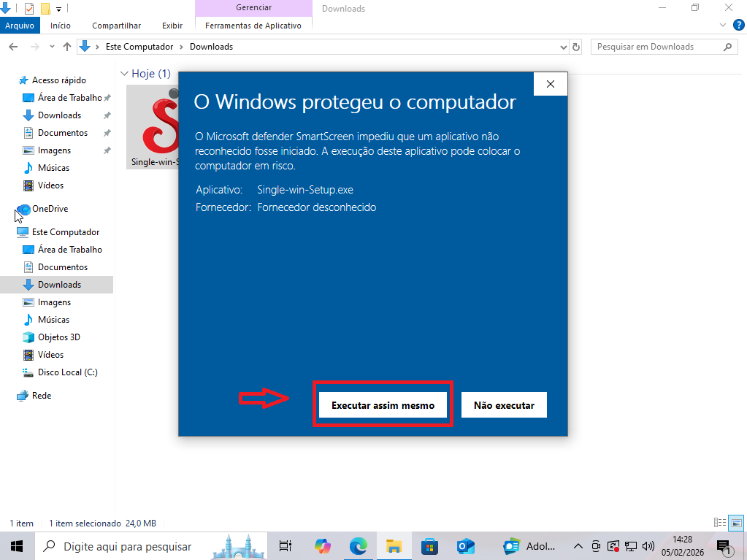Open 'Disco Local (C:)' drive
The height and width of the screenshot is (560, 747).
[x=66, y=372]
